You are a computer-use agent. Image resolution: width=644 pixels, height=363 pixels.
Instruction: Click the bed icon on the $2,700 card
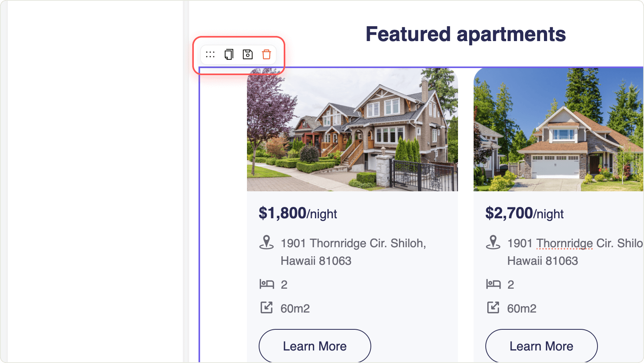click(494, 284)
